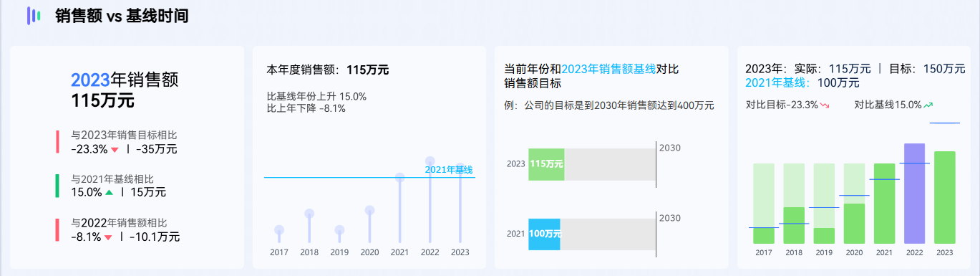Click the 对比基线15.0% text

click(x=888, y=105)
